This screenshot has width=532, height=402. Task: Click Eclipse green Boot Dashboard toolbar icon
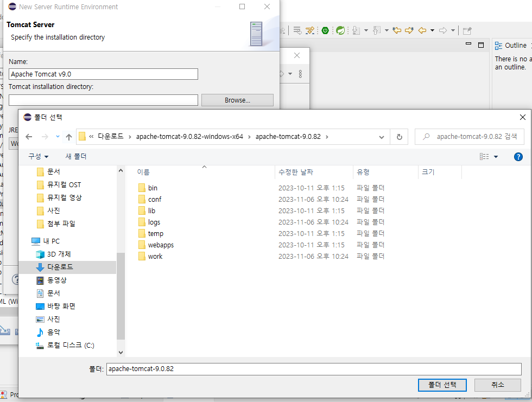click(x=325, y=30)
